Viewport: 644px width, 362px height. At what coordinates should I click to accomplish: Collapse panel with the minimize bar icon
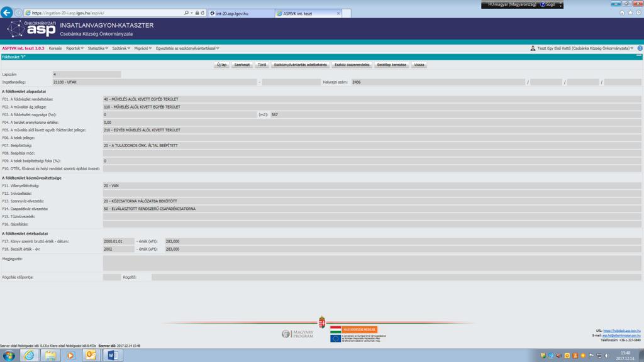(x=639, y=56)
